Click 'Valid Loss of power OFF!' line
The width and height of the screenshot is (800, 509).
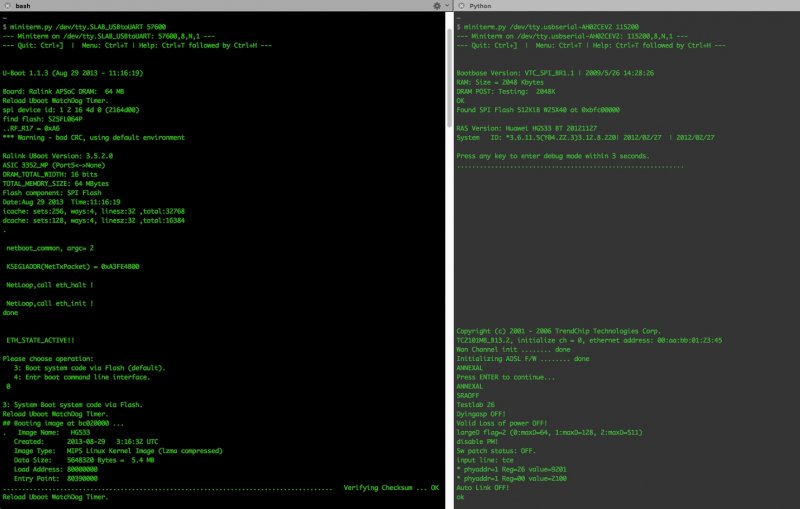tap(502, 423)
